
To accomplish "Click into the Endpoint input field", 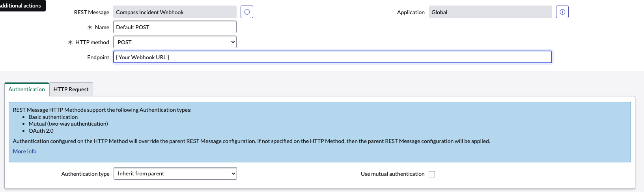I will (332, 57).
